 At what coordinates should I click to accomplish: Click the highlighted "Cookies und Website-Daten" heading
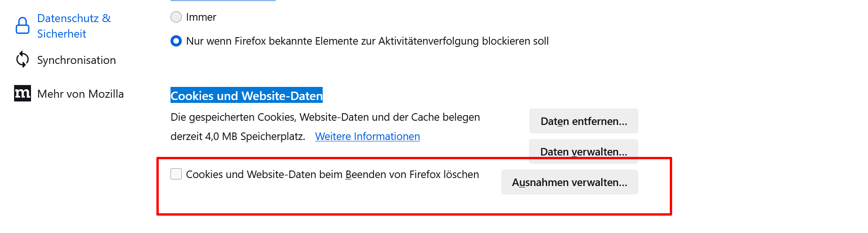coord(246,96)
